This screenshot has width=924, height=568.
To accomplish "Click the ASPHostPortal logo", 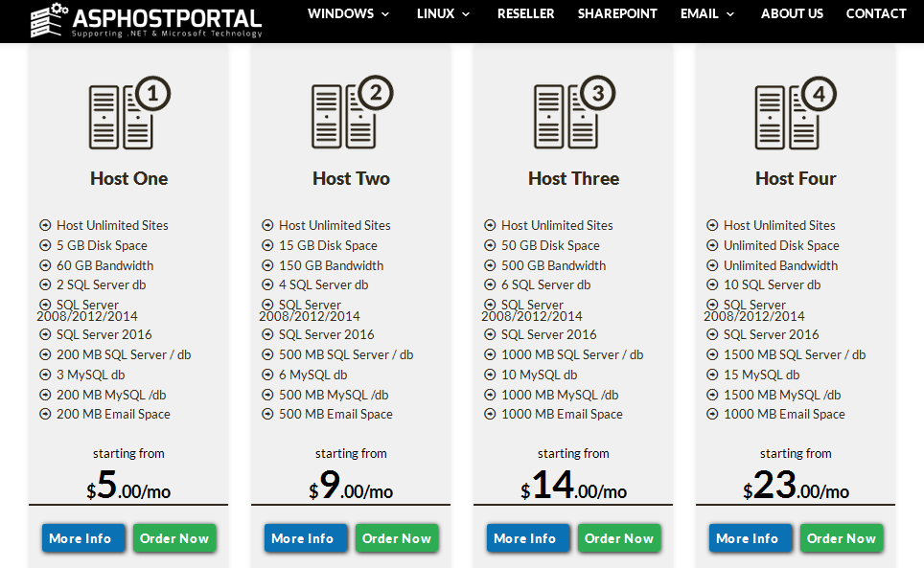I will tap(146, 21).
